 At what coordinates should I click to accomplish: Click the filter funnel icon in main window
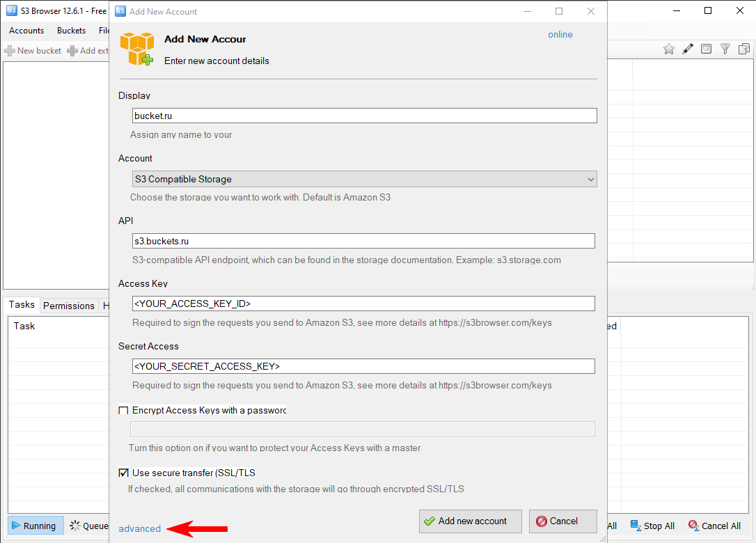pos(725,49)
